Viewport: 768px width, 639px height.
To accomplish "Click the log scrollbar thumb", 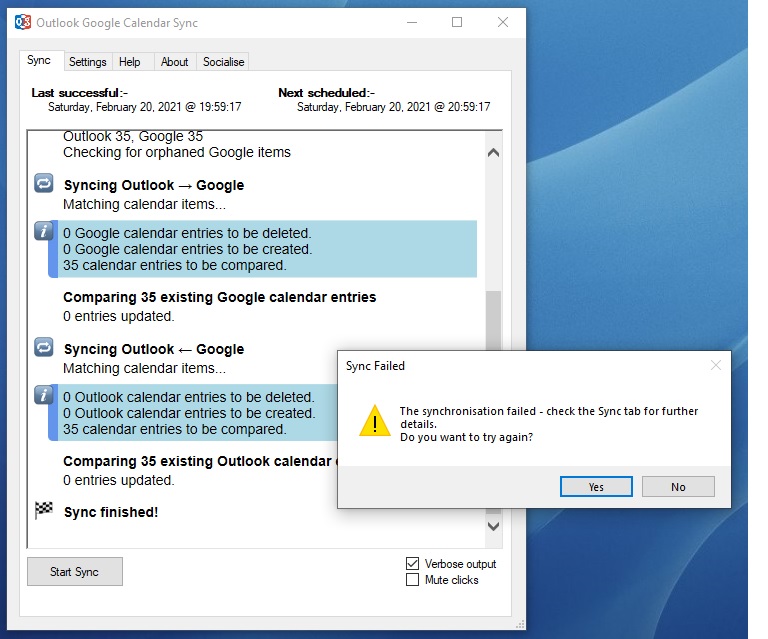I will [x=494, y=321].
